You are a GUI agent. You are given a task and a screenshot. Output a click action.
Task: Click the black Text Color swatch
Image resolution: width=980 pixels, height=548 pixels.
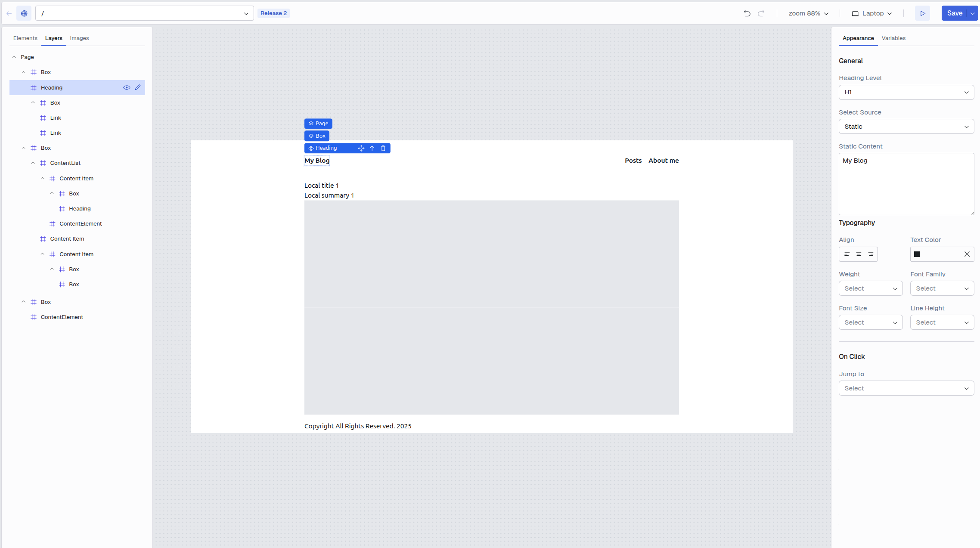[917, 254]
